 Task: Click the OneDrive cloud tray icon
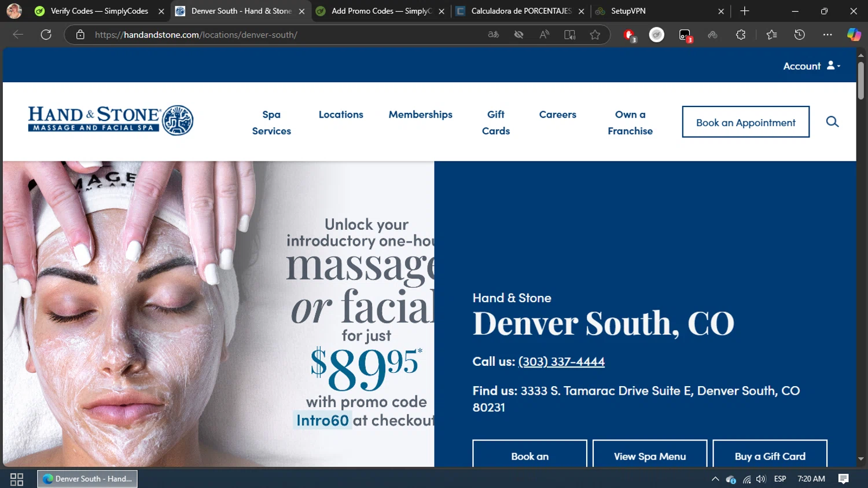(x=731, y=479)
